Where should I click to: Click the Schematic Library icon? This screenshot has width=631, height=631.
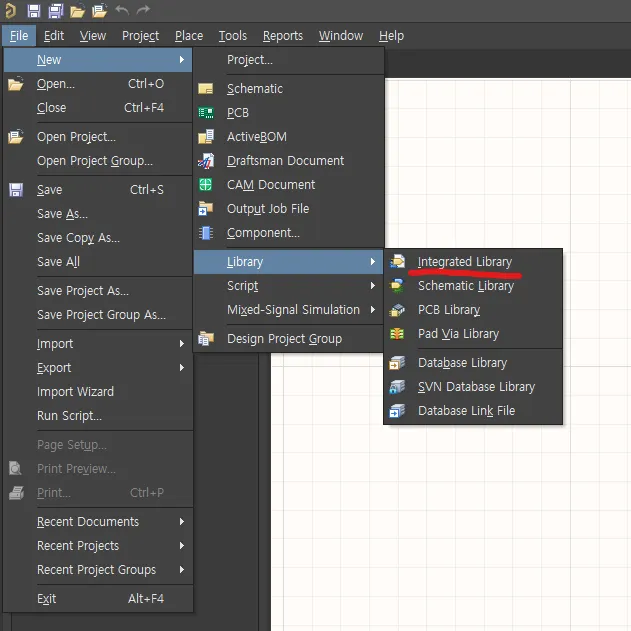click(397, 286)
